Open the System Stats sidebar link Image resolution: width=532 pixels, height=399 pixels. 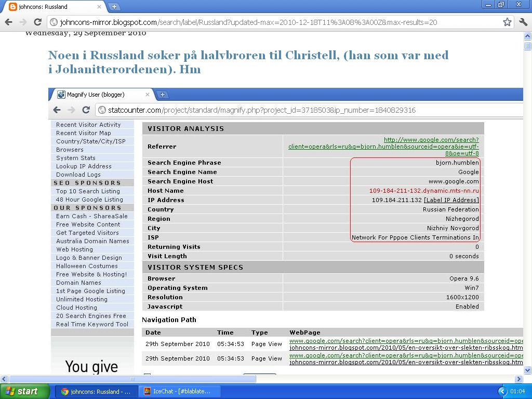tap(76, 158)
